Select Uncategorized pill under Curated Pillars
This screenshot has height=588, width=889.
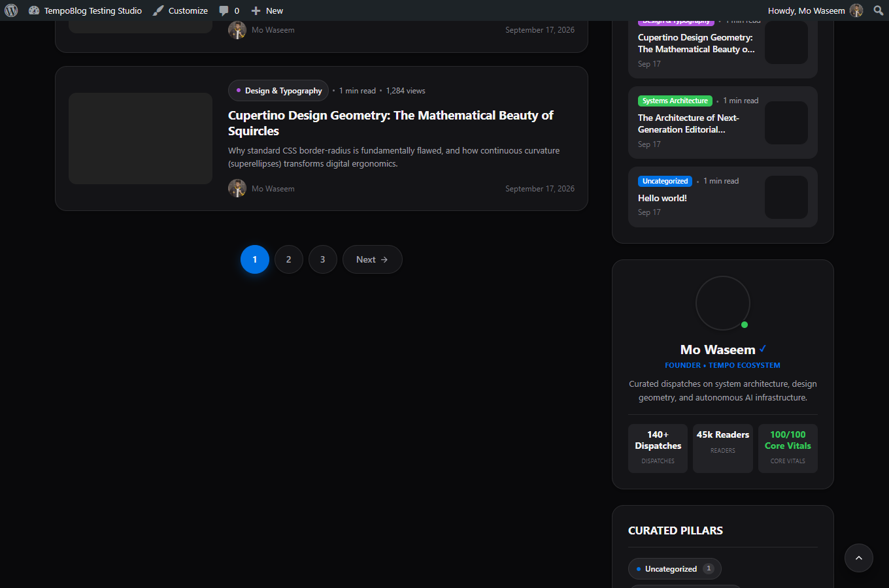pos(675,569)
